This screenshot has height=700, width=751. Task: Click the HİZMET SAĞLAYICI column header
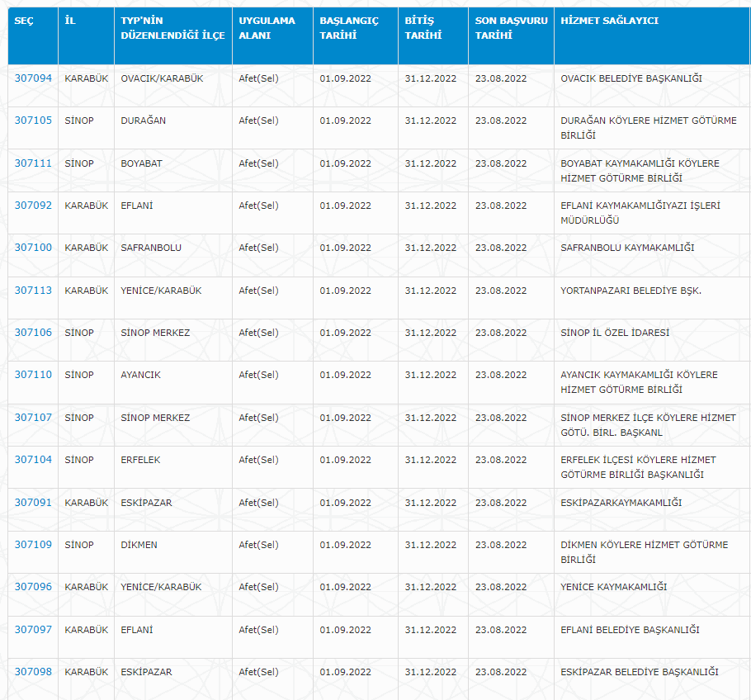coord(652,35)
